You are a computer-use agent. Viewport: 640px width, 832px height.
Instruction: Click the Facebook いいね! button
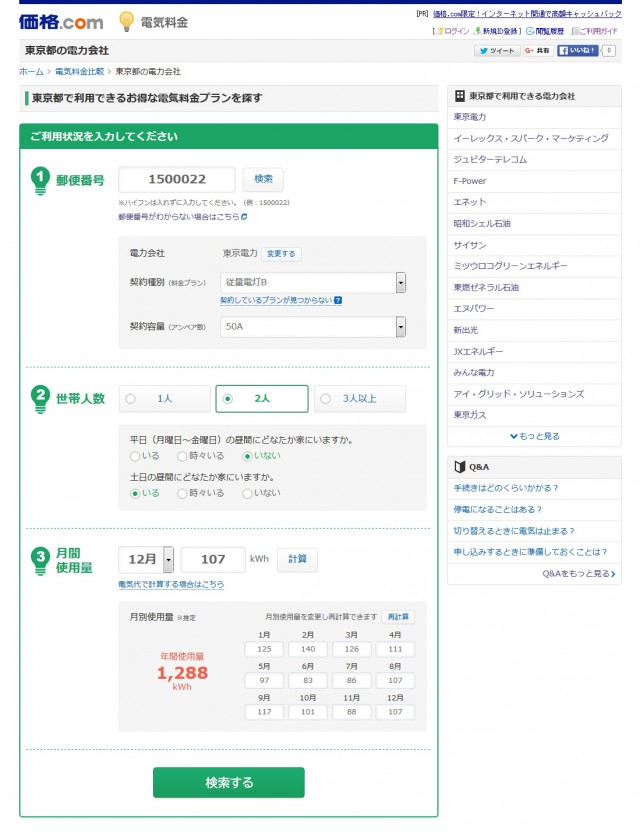pos(577,50)
